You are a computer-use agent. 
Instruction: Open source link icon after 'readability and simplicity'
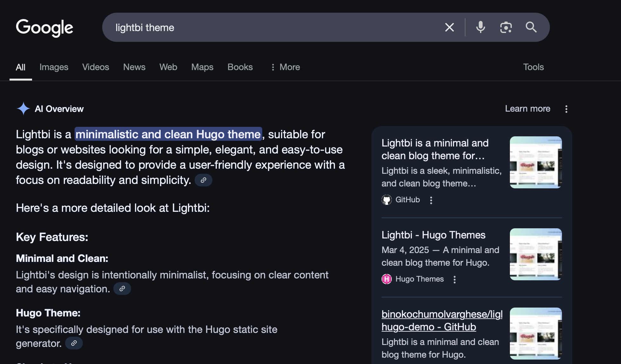point(204,180)
